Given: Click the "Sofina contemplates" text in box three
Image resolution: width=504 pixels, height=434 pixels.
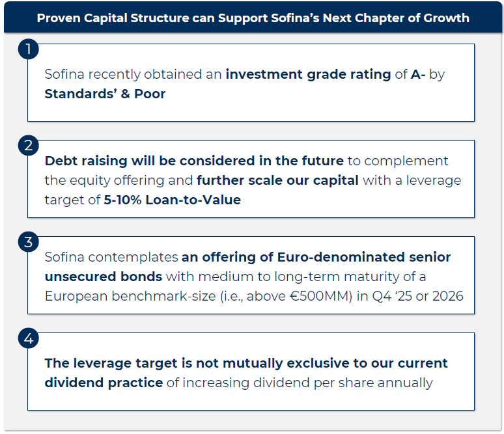Looking at the screenshot, I should click(x=111, y=257).
